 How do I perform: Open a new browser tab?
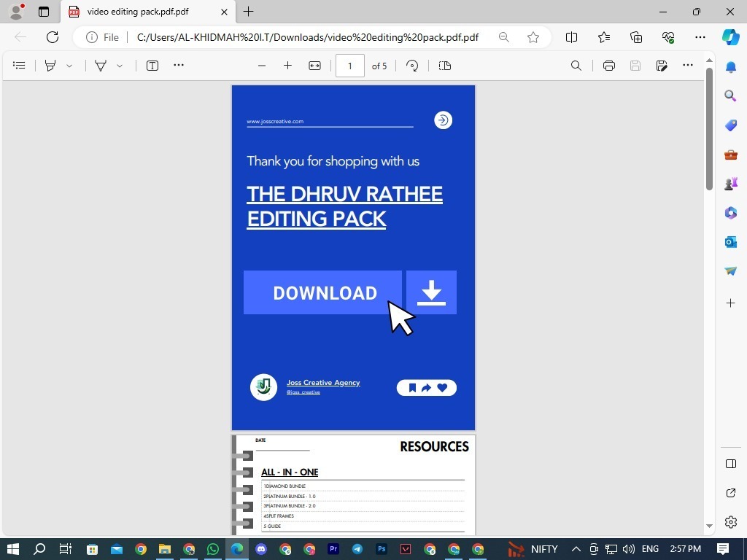pos(249,12)
